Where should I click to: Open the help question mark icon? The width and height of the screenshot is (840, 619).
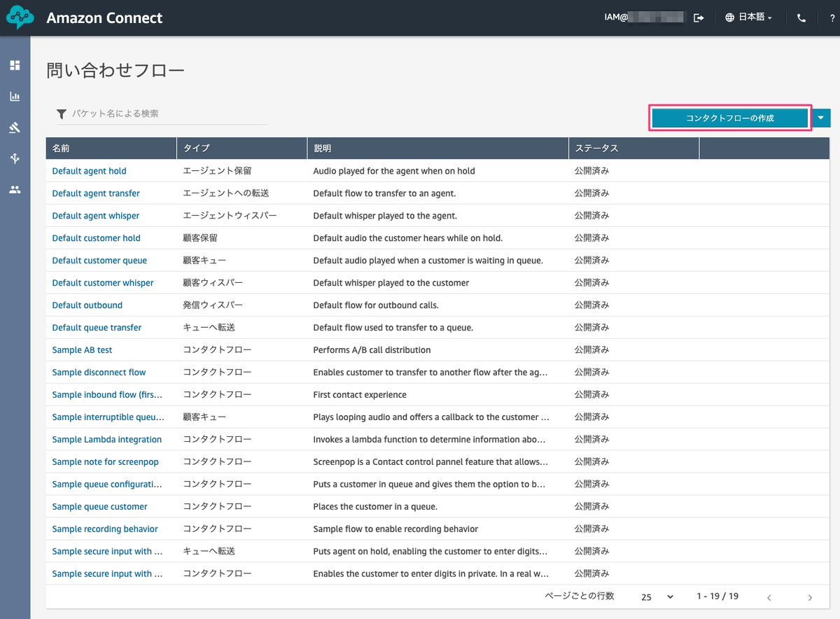[832, 18]
